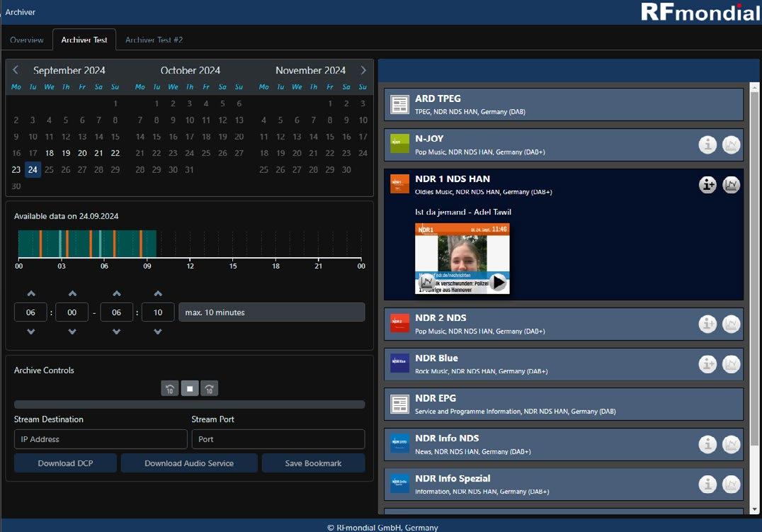762x532 pixels.
Task: Select NDR Info Spezial service title
Action: point(453,478)
